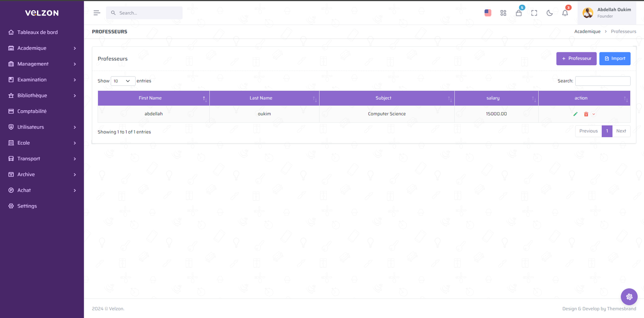The image size is (644, 318).
Task: Click the Ecole building icon
Action: click(11, 143)
